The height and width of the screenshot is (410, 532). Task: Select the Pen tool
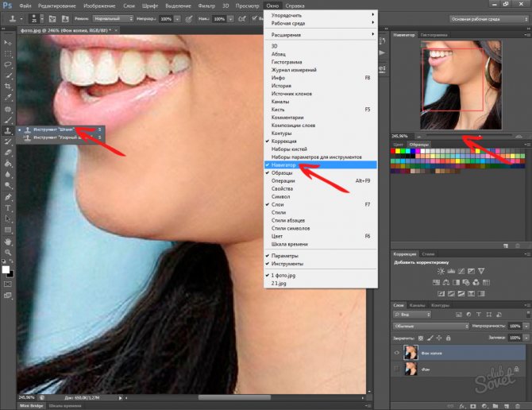[x=7, y=195]
